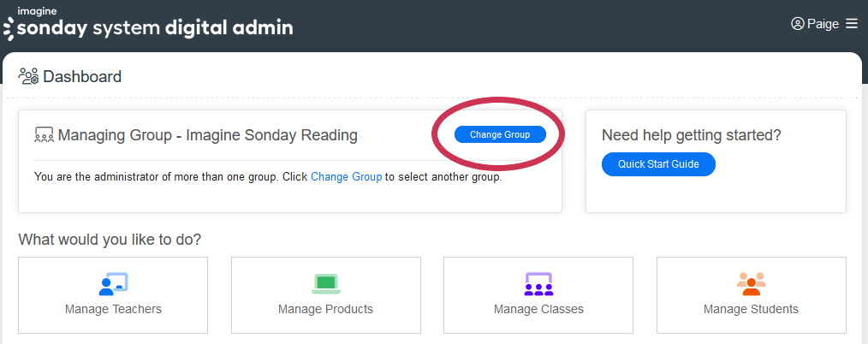
Task: Click the Manage Students people icon
Action: tap(751, 282)
